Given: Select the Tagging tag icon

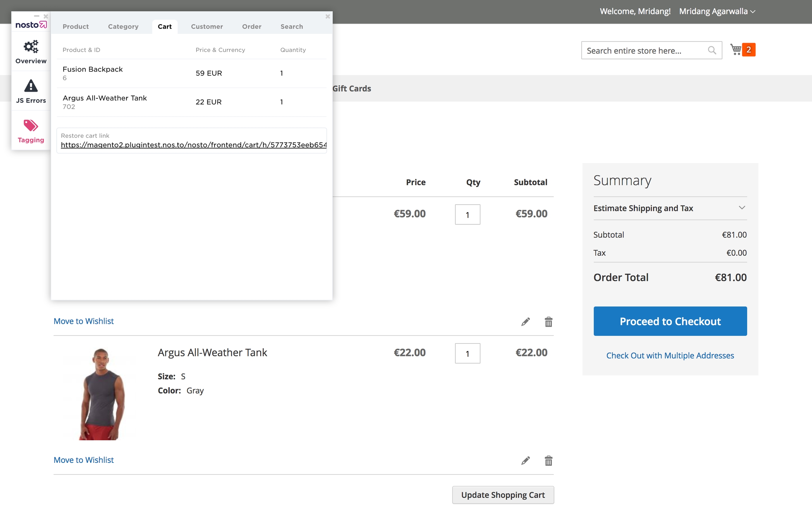Looking at the screenshot, I should (x=31, y=126).
